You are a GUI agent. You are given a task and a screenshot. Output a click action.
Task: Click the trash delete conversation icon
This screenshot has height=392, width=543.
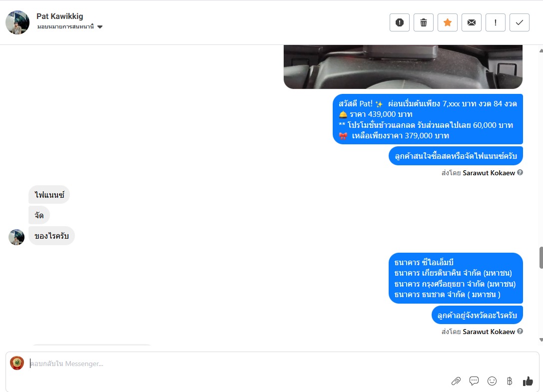click(x=423, y=22)
